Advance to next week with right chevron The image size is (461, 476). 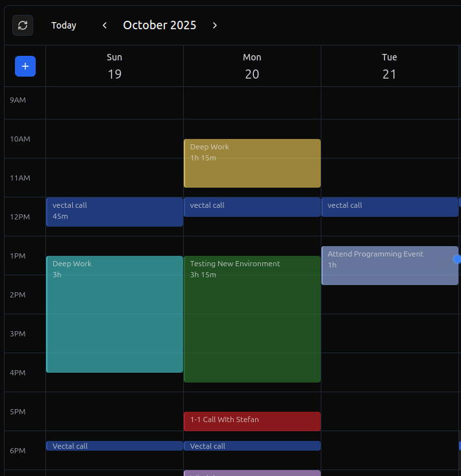click(x=215, y=25)
